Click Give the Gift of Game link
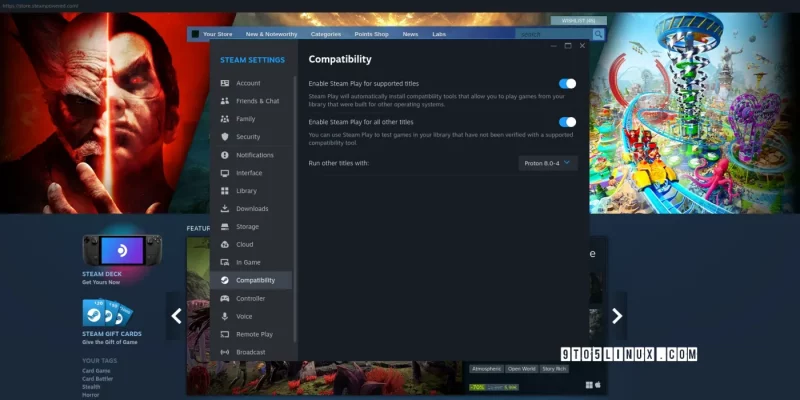The width and height of the screenshot is (800, 400). click(x=110, y=342)
